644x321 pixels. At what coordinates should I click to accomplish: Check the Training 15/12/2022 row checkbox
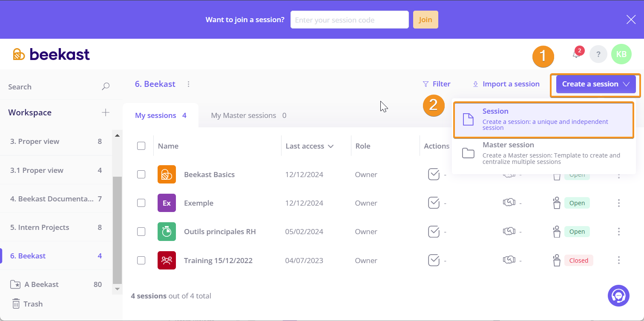coord(141,260)
